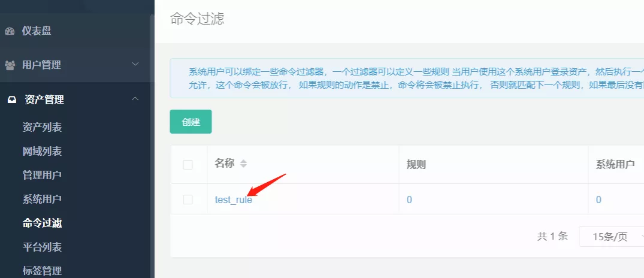Screen dimensions: 644x278
Task: Switch to the 标签管理 page
Action: (x=42, y=271)
